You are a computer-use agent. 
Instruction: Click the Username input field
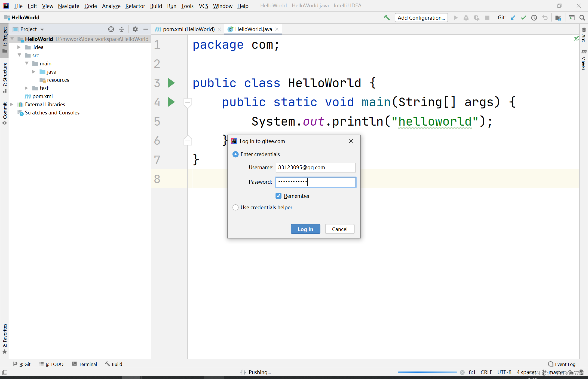[315, 167]
